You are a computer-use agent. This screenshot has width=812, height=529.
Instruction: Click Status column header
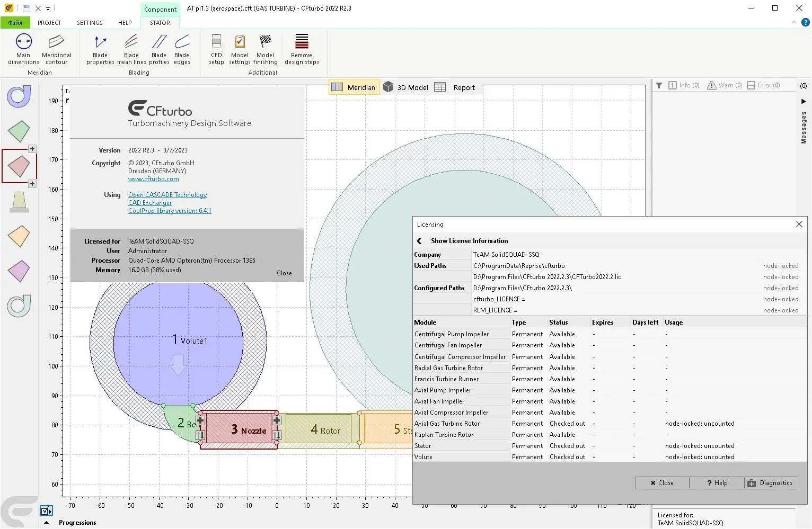point(569,322)
